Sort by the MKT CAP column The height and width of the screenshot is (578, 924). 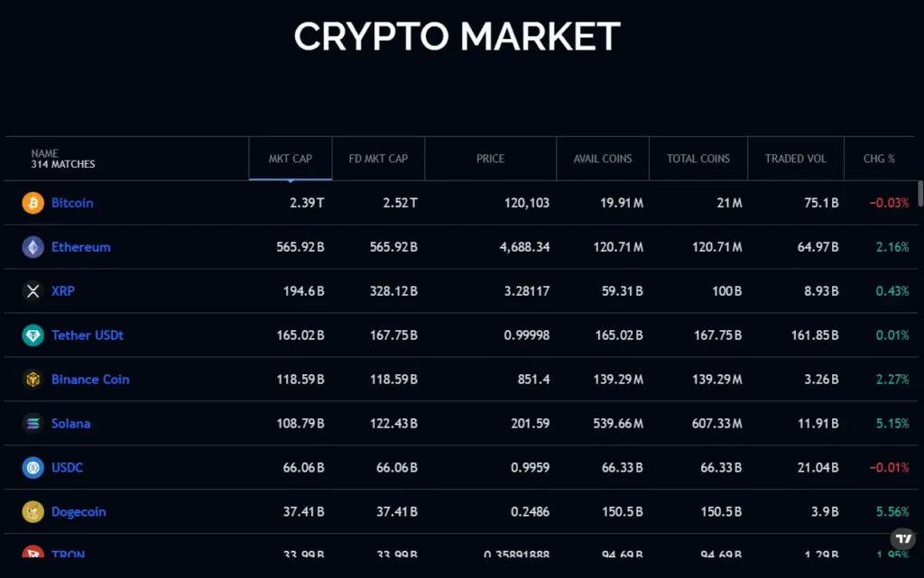pos(291,159)
